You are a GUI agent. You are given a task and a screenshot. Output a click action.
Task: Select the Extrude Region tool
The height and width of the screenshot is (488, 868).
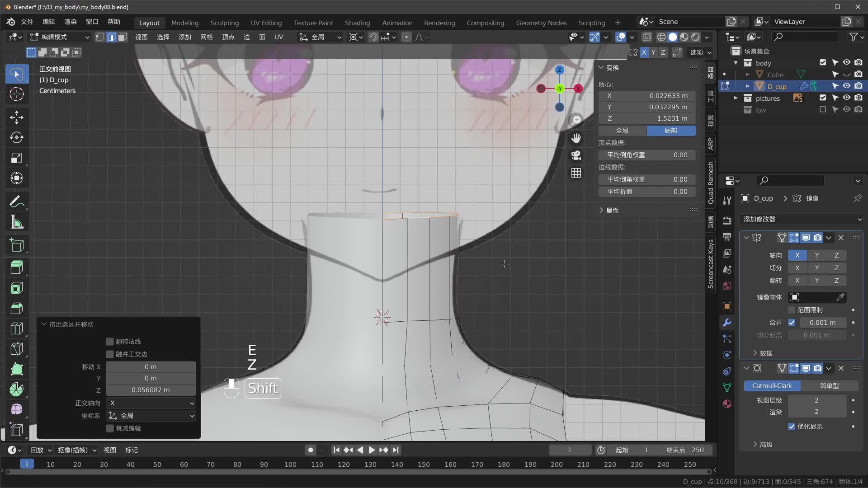pyautogui.click(x=17, y=267)
